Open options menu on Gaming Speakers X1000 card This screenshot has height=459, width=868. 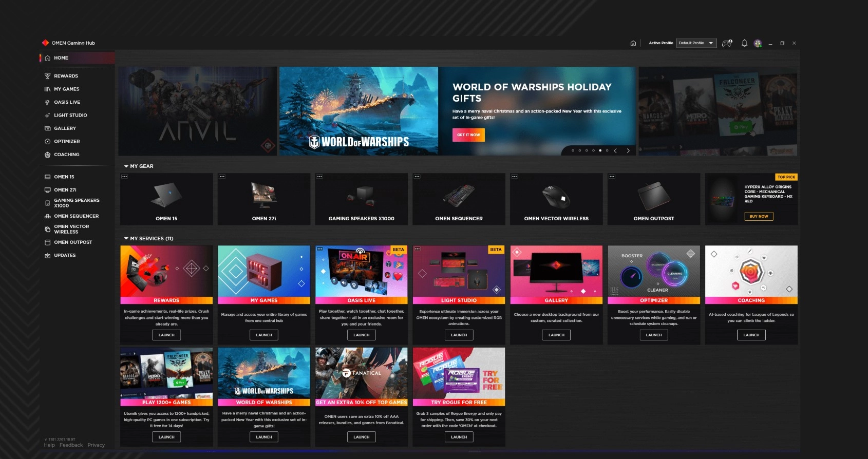coord(319,177)
